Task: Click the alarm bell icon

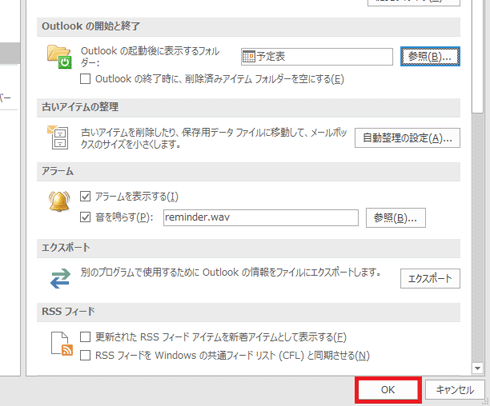Action: tap(59, 201)
